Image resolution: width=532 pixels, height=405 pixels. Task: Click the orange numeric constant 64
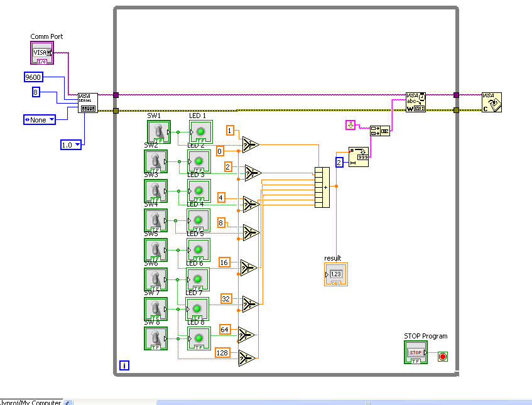(x=225, y=330)
